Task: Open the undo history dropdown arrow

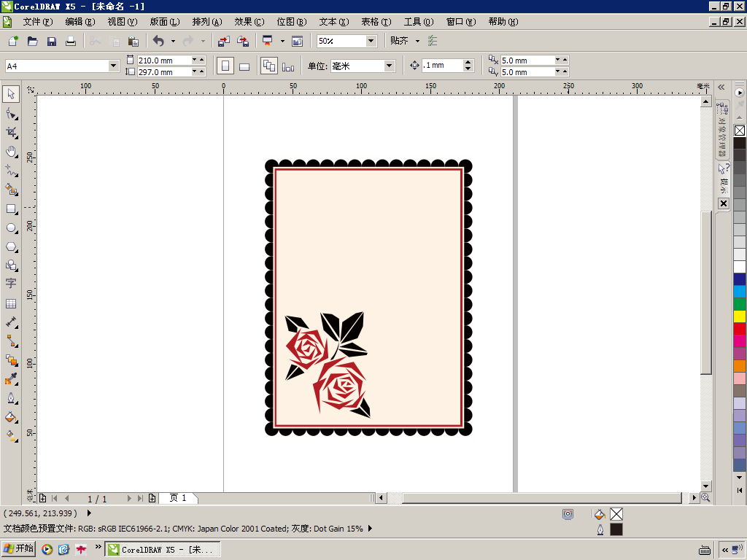Action: tap(173, 41)
